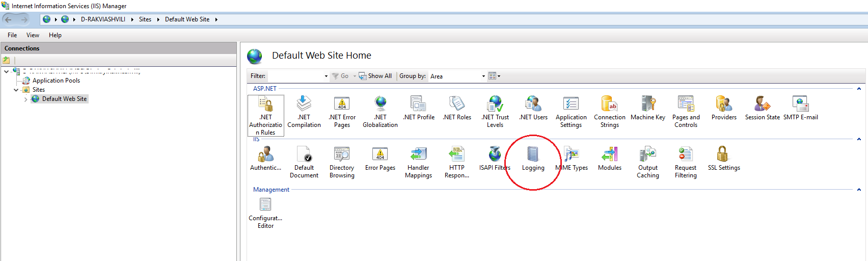Open Directory Browsing feature
Screen dimensions: 868x261
(342, 162)
